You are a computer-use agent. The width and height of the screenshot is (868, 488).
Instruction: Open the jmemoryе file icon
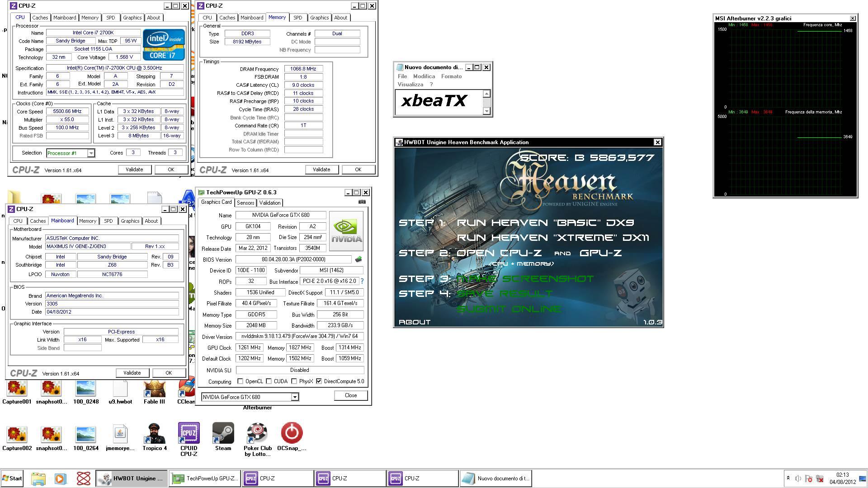(120, 437)
